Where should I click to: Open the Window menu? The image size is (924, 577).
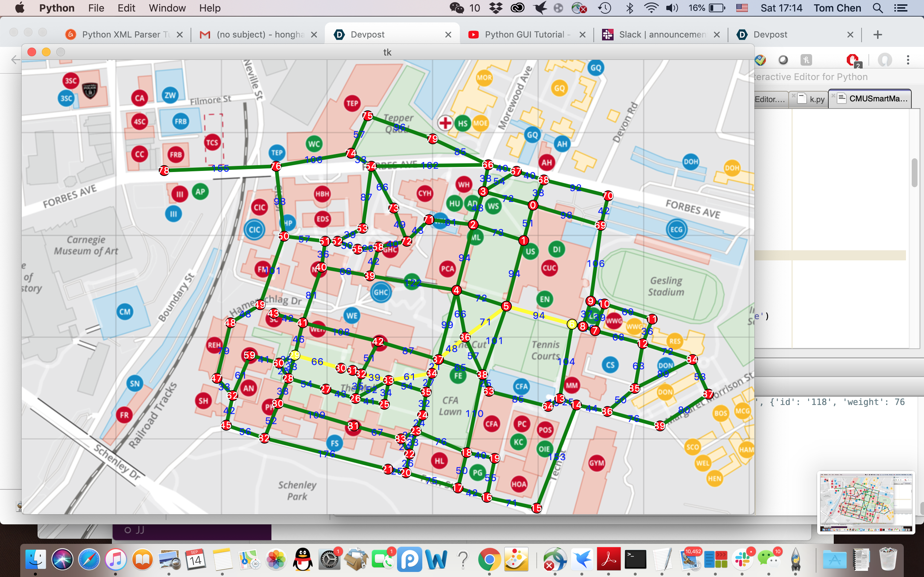click(x=167, y=8)
